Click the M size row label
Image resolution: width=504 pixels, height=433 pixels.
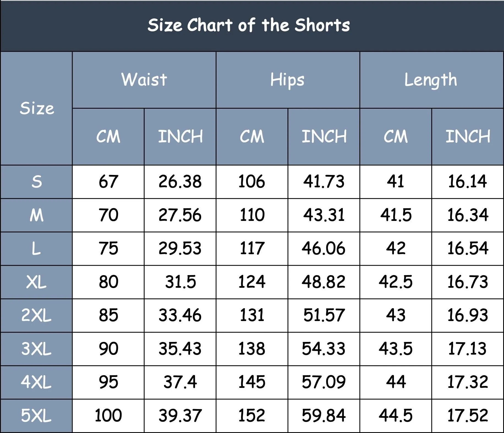(x=36, y=215)
